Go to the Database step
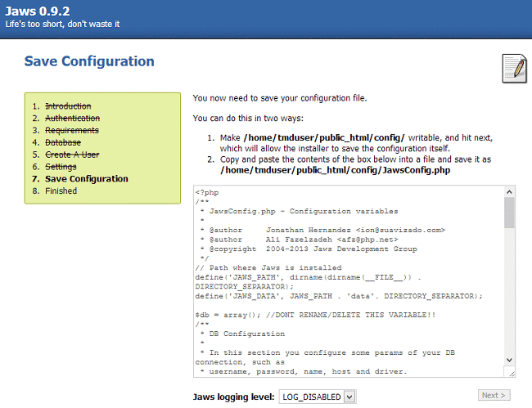 tap(62, 142)
